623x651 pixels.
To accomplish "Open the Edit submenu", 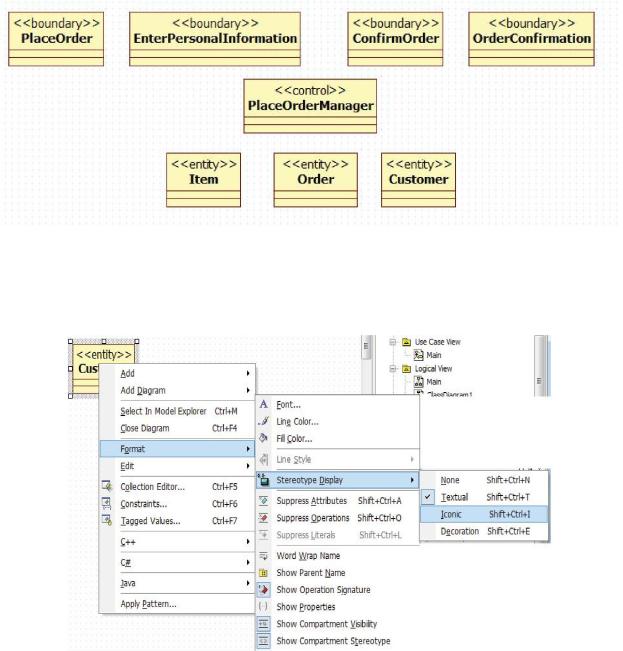I will 177,466.
